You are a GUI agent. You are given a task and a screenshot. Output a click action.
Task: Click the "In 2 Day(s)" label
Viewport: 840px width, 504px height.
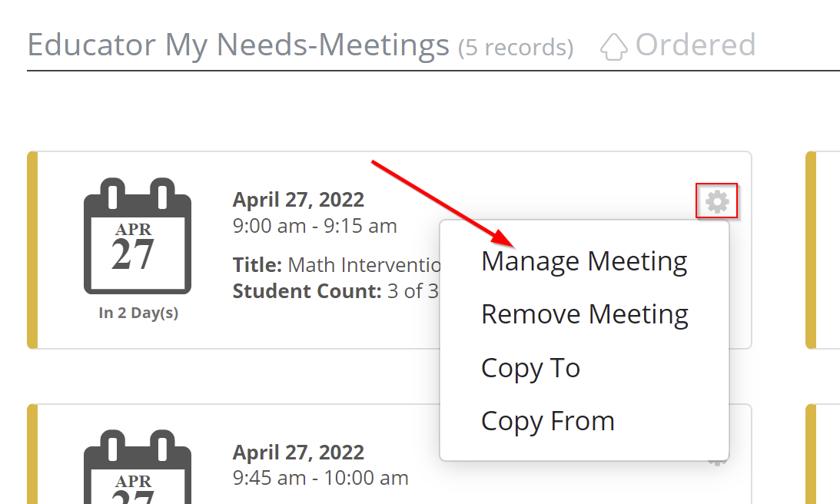click(x=138, y=313)
